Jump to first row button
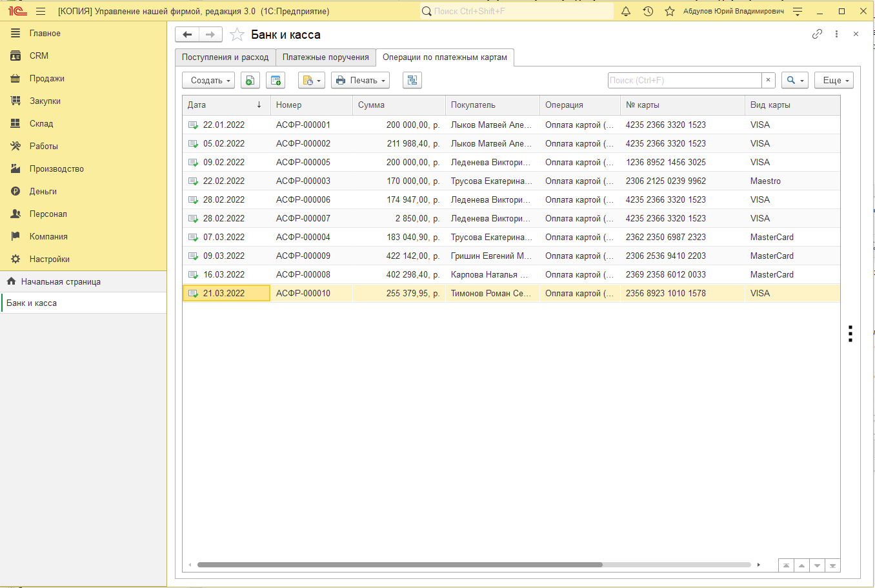Image resolution: width=875 pixels, height=588 pixels. pyautogui.click(x=786, y=565)
